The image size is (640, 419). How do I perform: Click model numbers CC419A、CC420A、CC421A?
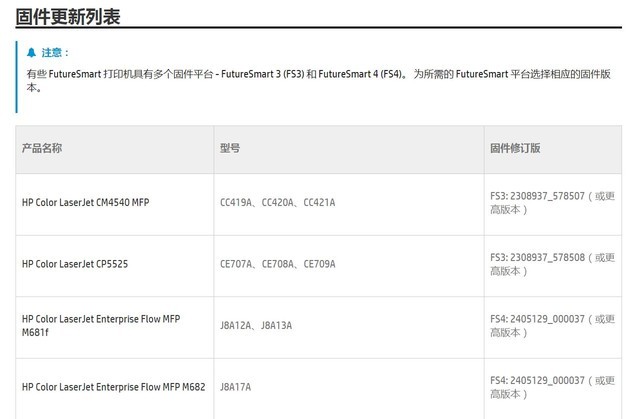pos(278,202)
